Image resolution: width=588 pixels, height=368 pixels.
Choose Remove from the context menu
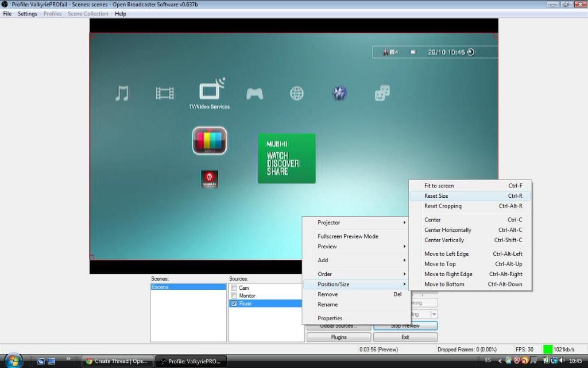pyautogui.click(x=356, y=294)
